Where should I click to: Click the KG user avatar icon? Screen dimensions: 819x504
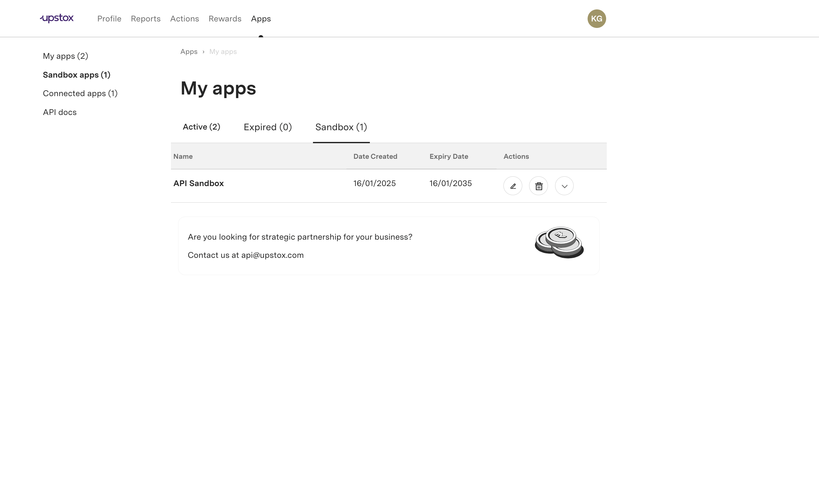tap(597, 19)
